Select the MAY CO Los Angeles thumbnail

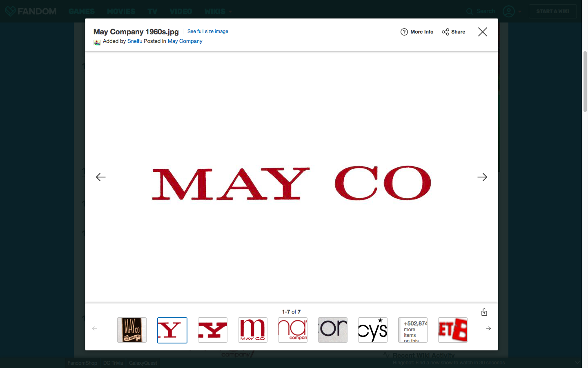(132, 330)
